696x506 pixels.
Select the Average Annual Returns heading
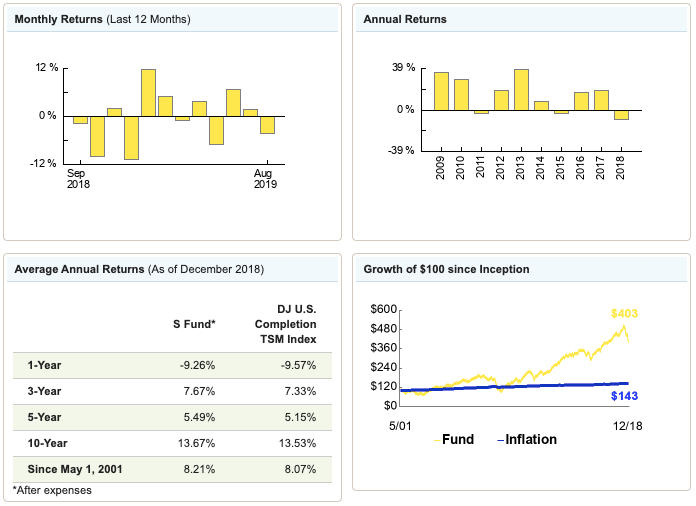pyautogui.click(x=137, y=269)
